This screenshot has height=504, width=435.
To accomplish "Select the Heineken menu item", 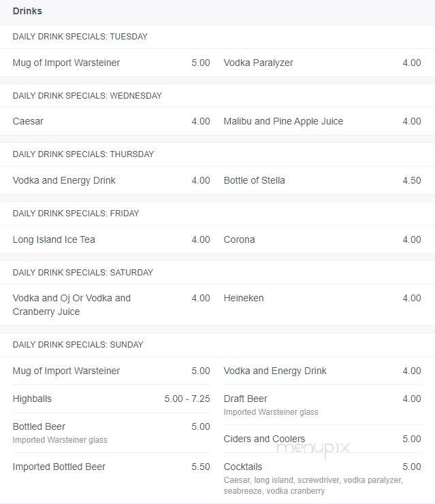I will coord(323,298).
